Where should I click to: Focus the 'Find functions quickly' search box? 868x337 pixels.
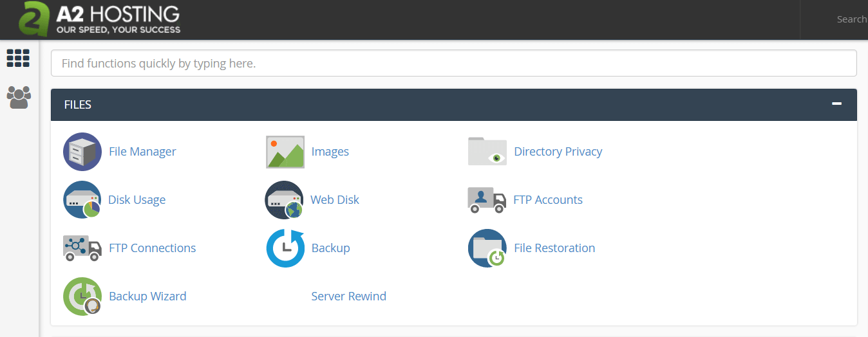coord(453,64)
